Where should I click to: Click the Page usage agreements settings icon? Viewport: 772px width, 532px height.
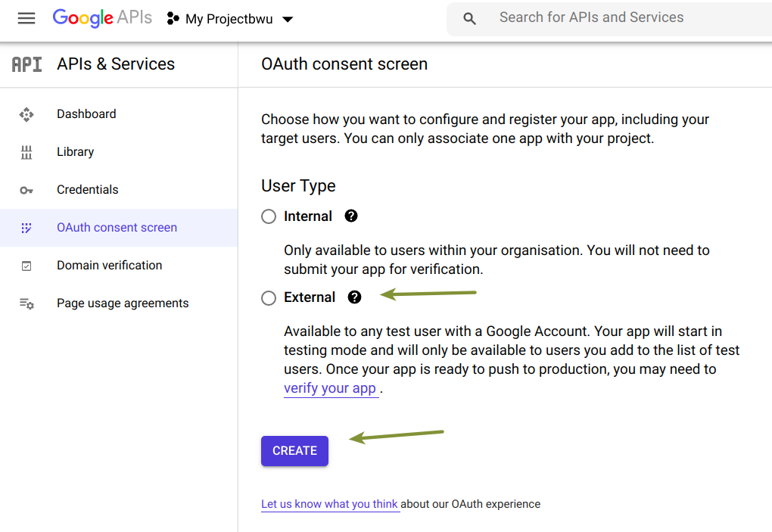(26, 303)
